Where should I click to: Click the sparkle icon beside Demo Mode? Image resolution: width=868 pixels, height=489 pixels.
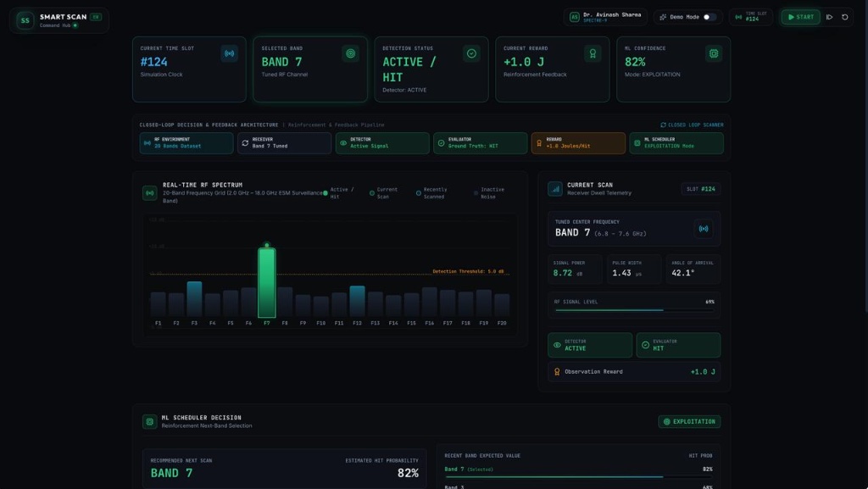663,17
